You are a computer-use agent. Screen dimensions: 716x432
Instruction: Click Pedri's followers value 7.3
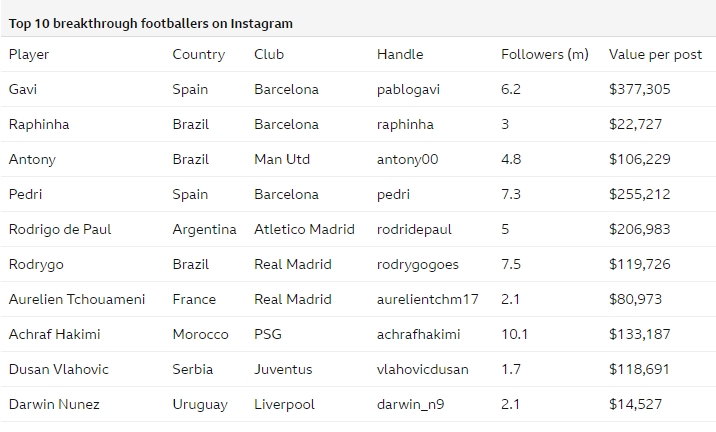[x=511, y=194]
